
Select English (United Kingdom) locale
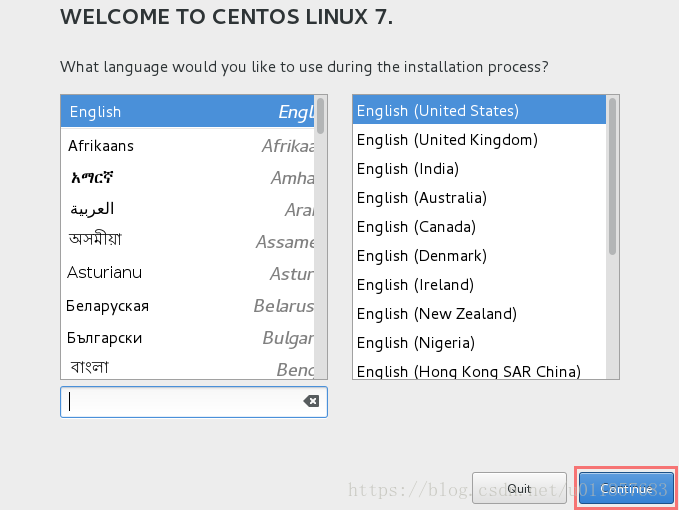coord(479,140)
